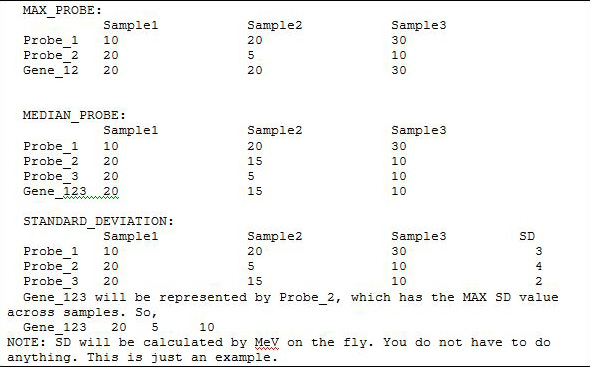This screenshot has width=590, height=367.
Task: Click Sample3 value 30 in Gene_12 row
Action: pyautogui.click(x=399, y=70)
